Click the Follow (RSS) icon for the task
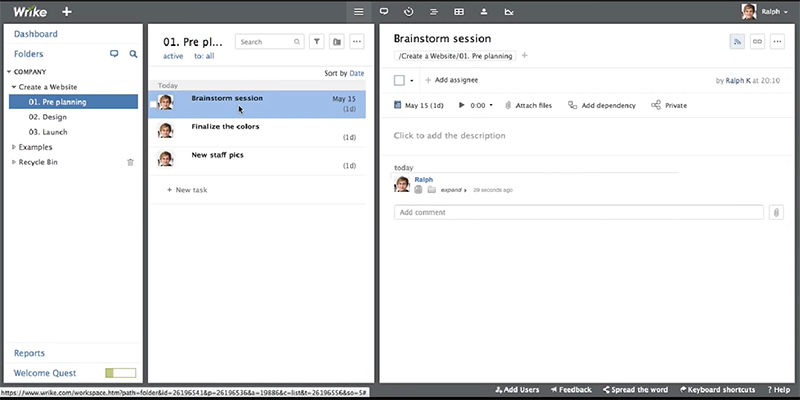This screenshot has height=400, width=800. click(x=737, y=41)
